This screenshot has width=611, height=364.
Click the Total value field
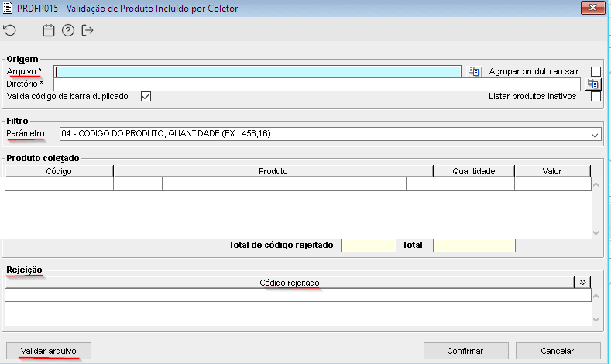474,246
